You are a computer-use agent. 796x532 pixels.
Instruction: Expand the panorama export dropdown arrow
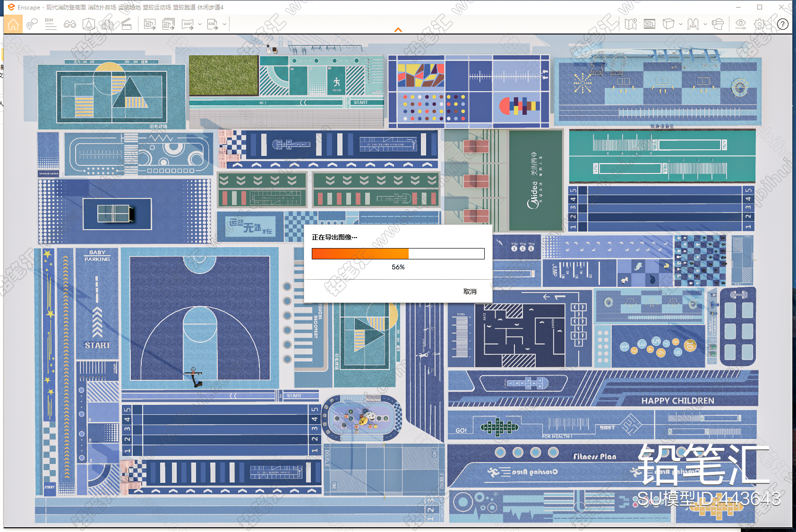(200, 24)
